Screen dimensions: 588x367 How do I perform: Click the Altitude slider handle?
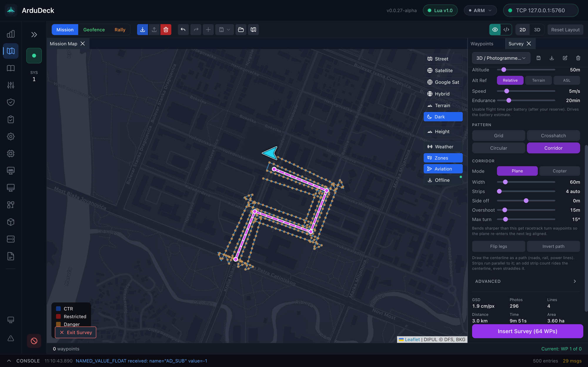[504, 70]
